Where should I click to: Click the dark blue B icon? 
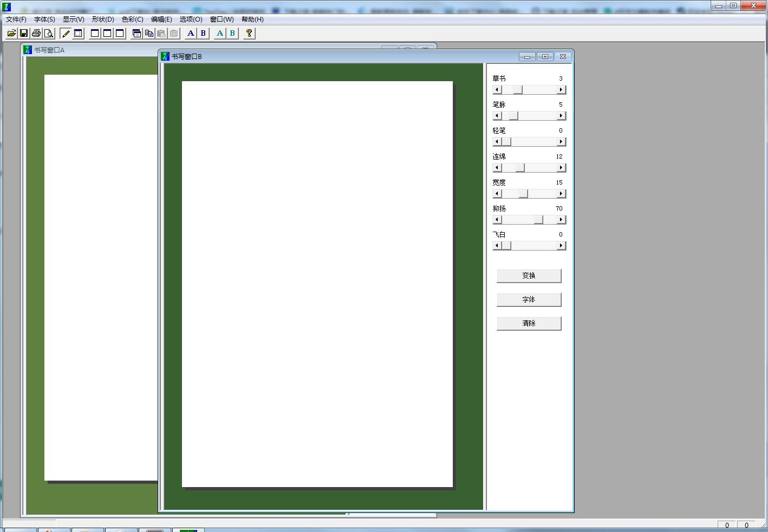click(x=203, y=34)
